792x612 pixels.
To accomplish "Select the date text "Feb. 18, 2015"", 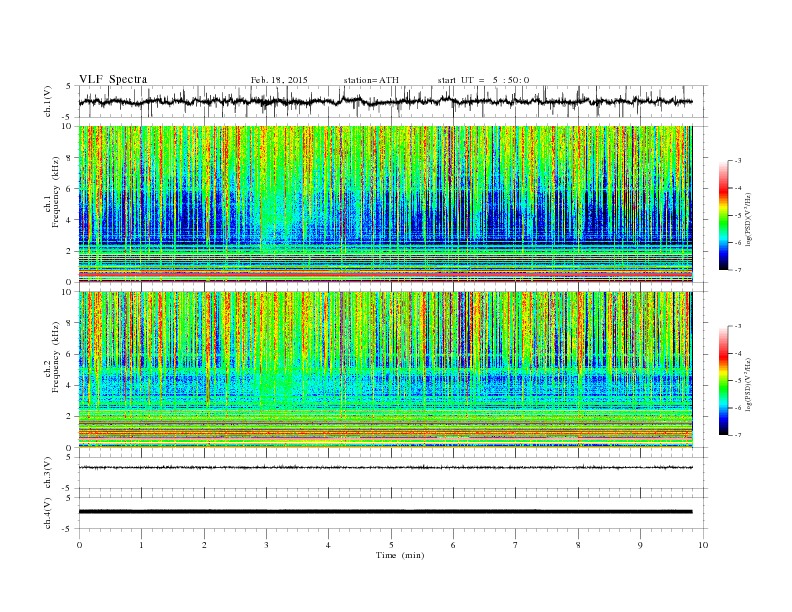I will (279, 80).
